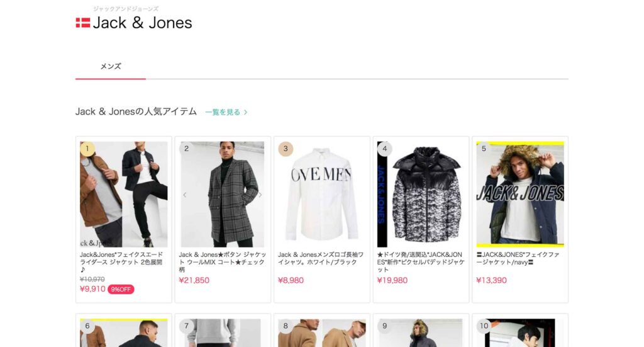Viewport: 644px width, 347px height.
Task: Click the rank 1 badge on first product
Action: [87, 149]
